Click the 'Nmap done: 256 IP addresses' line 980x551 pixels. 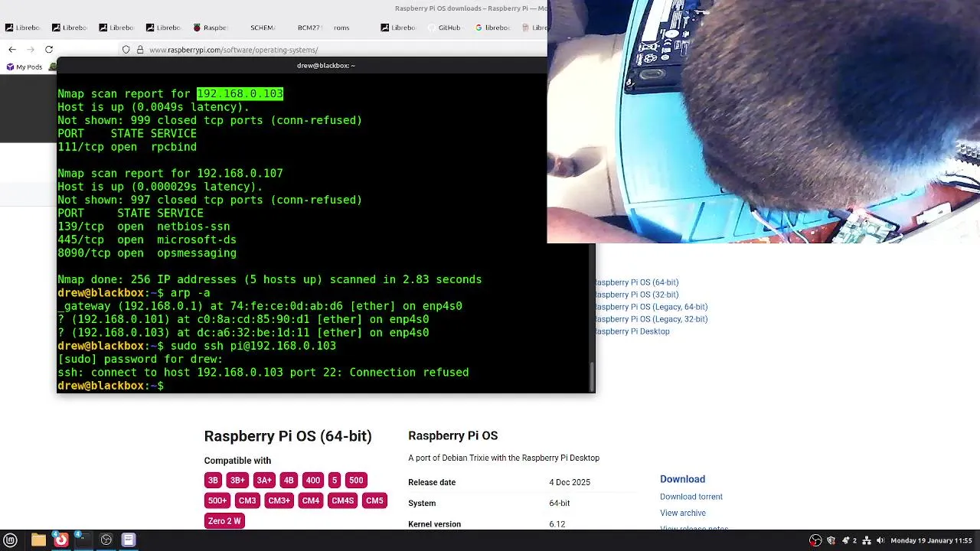[x=269, y=280]
